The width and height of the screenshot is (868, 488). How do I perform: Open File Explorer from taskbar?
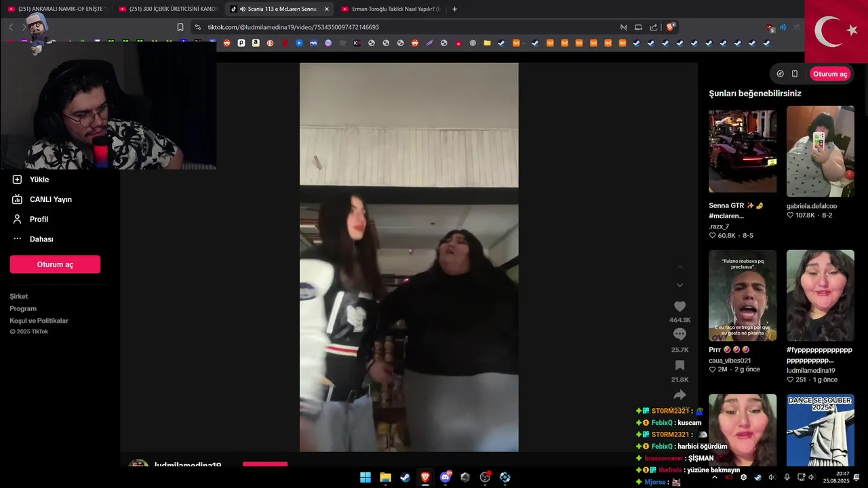click(x=385, y=477)
